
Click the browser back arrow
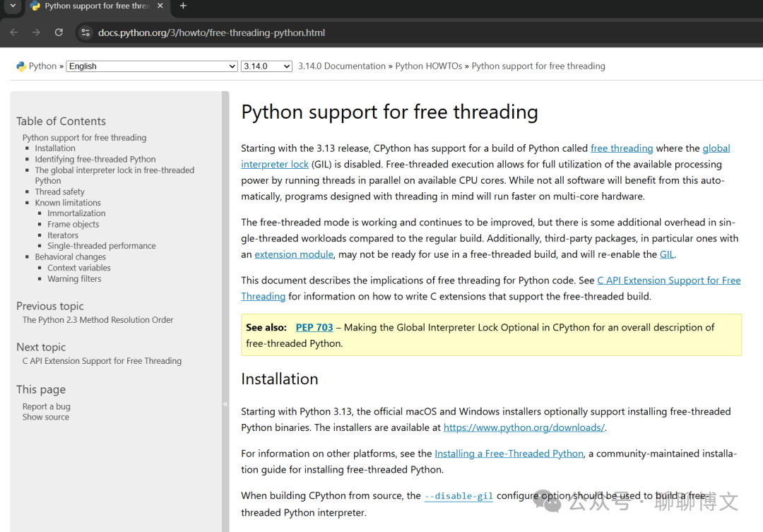click(x=13, y=32)
